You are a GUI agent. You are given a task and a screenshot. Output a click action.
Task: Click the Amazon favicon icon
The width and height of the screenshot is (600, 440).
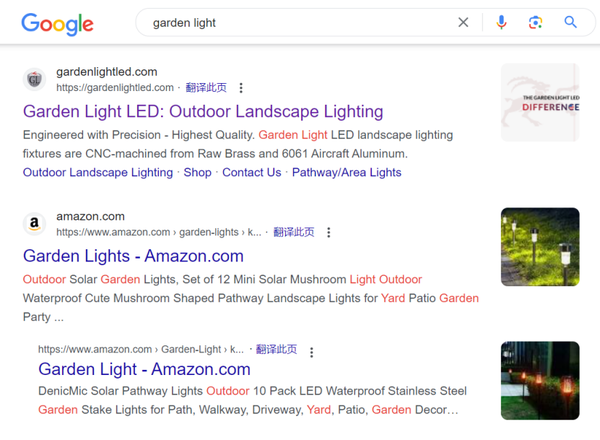34,224
